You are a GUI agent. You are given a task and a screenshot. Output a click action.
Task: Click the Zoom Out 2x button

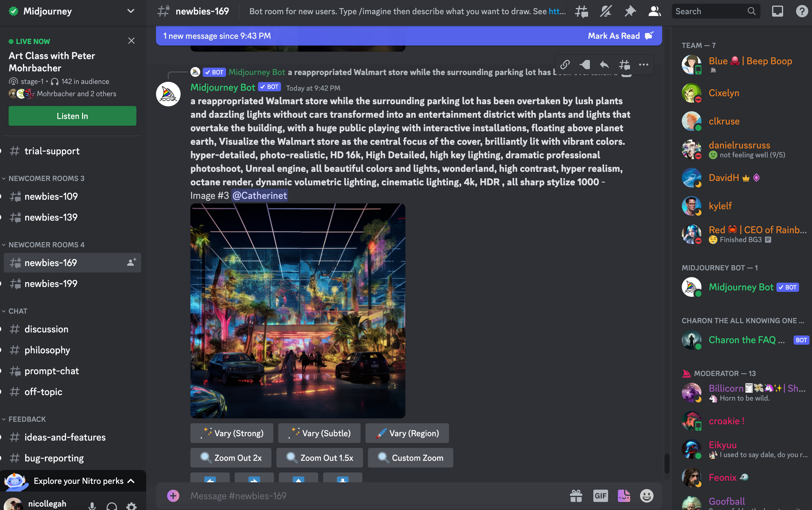pyautogui.click(x=231, y=458)
